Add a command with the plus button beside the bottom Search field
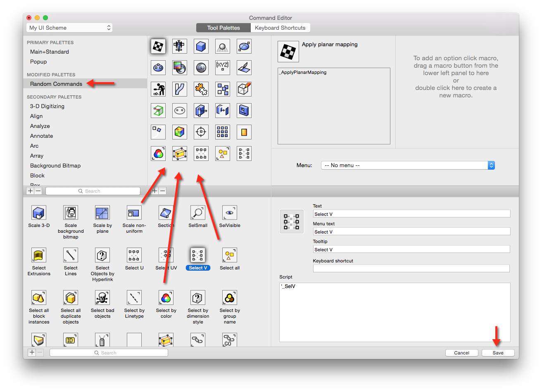The height and width of the screenshot is (392, 542). click(x=32, y=352)
